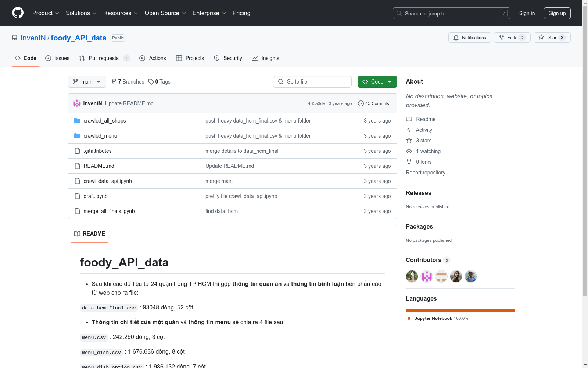Click the Sign in link
The image size is (588, 368).
pyautogui.click(x=527, y=13)
